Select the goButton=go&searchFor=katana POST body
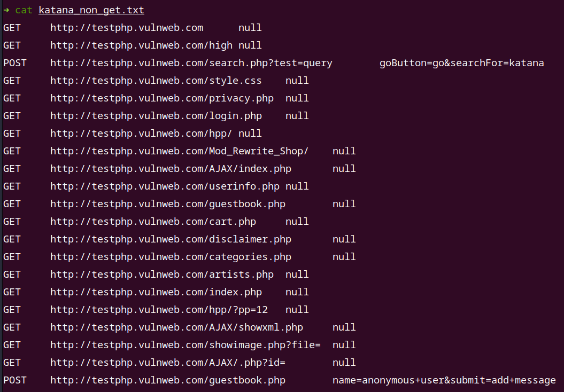The image size is (564, 392). click(x=461, y=63)
